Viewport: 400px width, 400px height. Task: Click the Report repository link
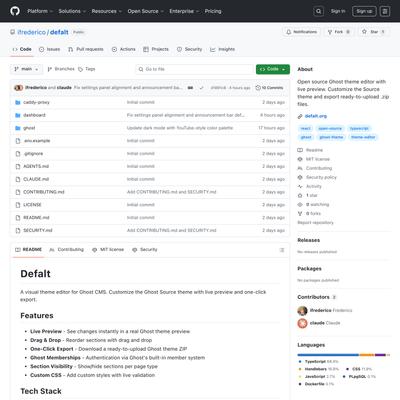(315, 223)
